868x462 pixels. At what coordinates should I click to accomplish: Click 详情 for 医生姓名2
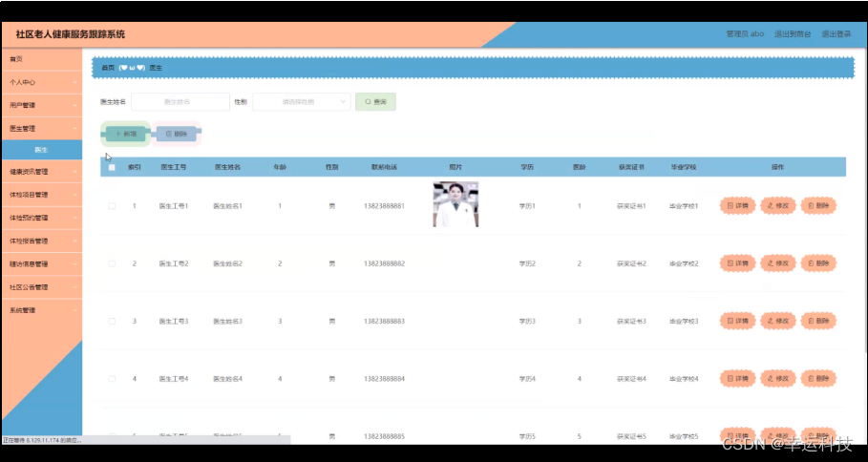click(x=737, y=263)
